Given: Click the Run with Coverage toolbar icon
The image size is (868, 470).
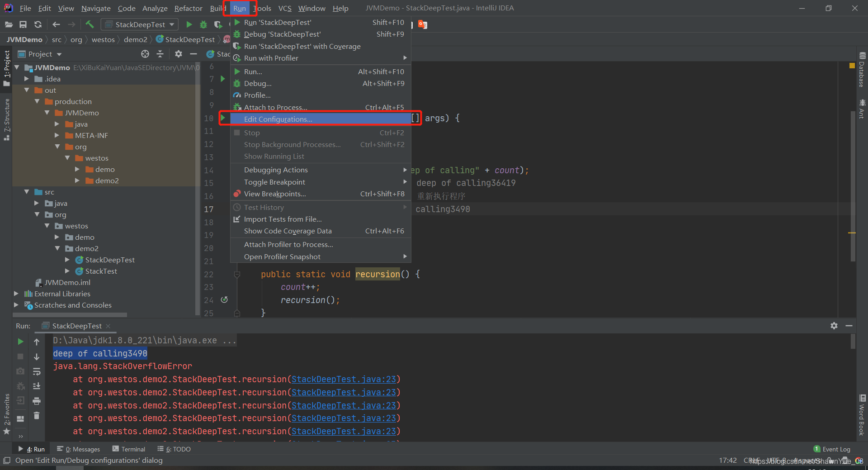Looking at the screenshot, I should 218,24.
